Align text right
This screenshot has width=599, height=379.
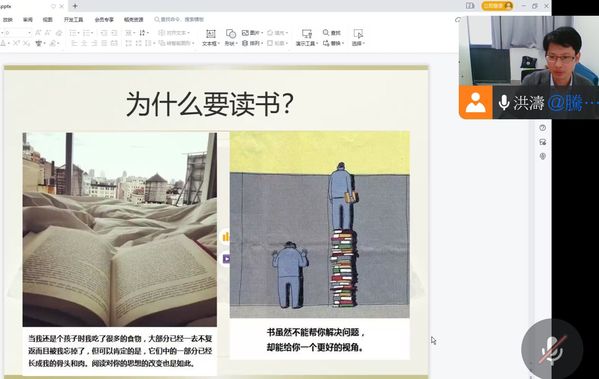click(x=94, y=43)
